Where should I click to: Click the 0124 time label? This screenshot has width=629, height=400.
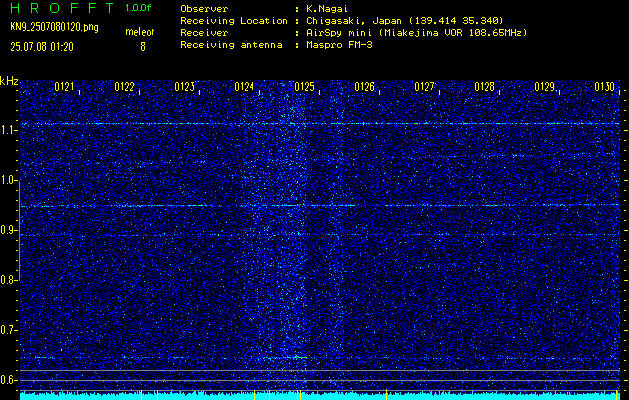coord(244,87)
